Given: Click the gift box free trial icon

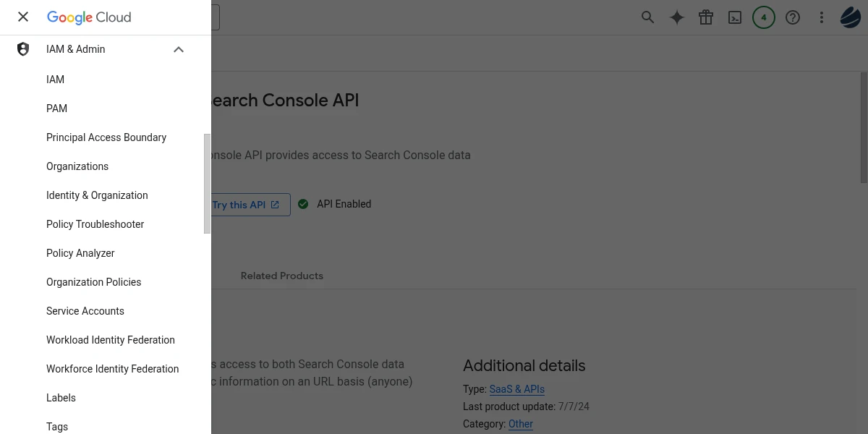Looking at the screenshot, I should tap(706, 17).
